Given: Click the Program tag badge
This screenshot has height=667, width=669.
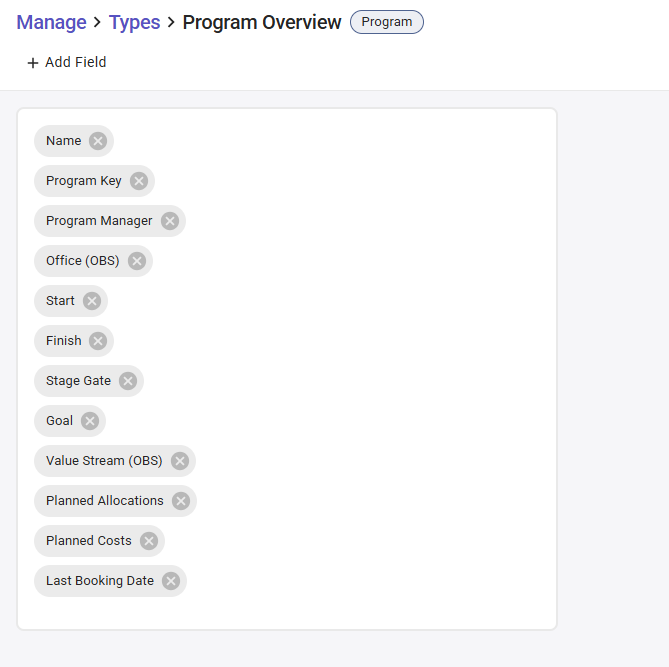Looking at the screenshot, I should tap(387, 22).
